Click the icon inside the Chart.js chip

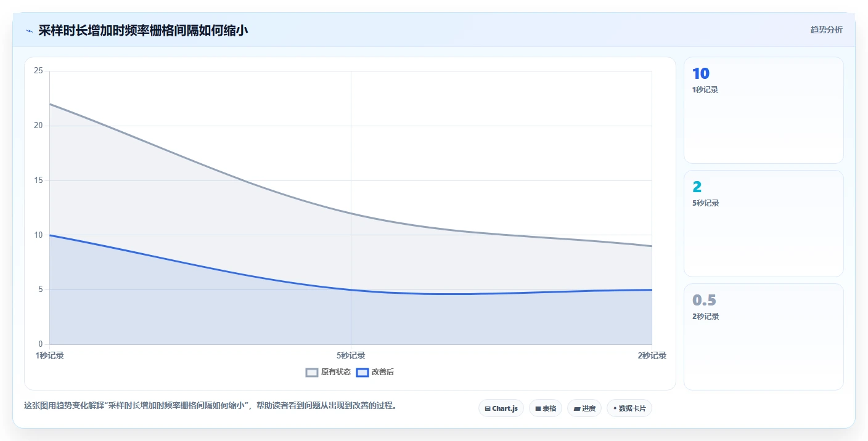(488, 408)
